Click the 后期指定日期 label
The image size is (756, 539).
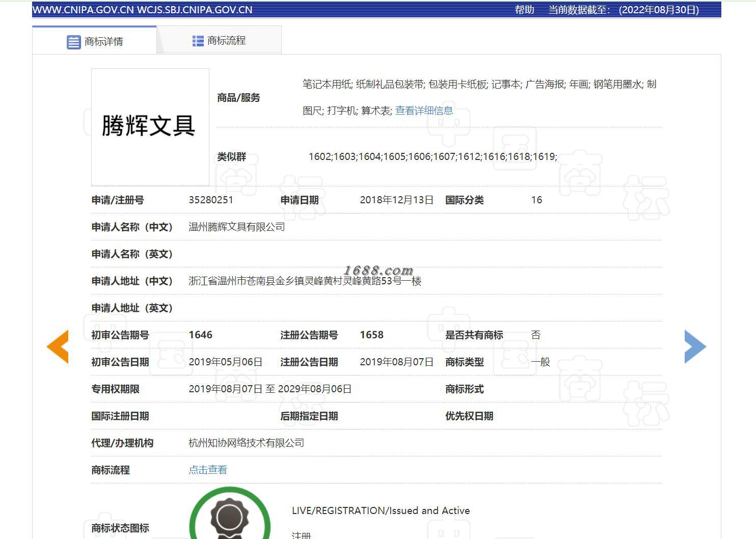(x=309, y=416)
